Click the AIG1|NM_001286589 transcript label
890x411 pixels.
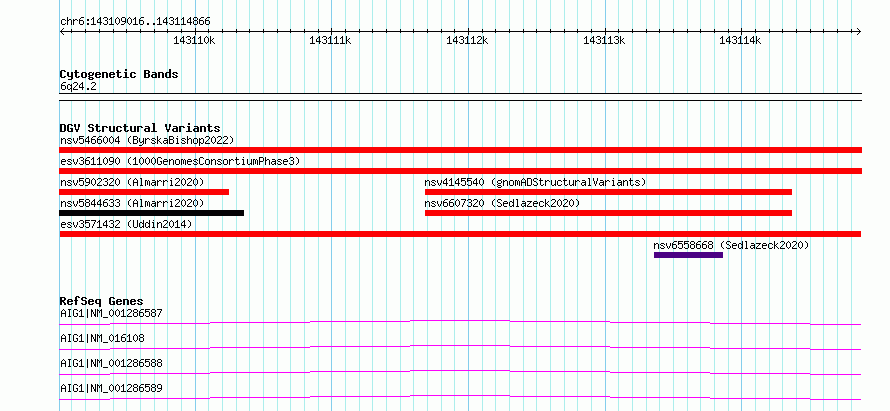click(x=111, y=389)
